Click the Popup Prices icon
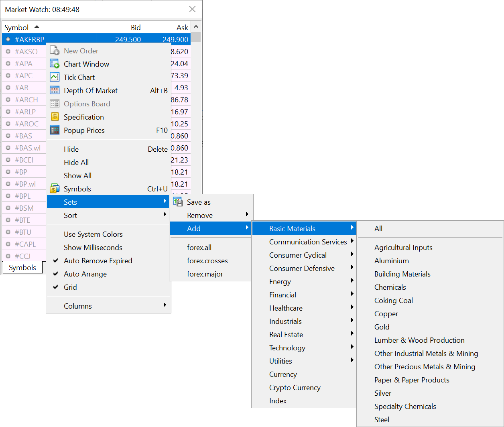504x427 pixels. coord(55,130)
